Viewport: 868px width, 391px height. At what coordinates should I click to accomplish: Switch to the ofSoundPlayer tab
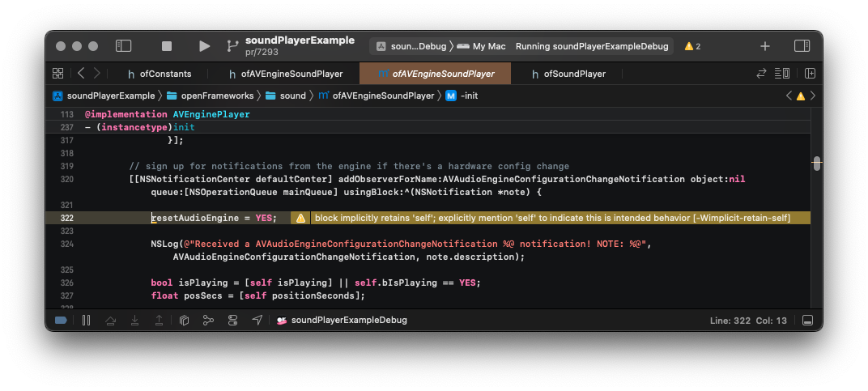568,74
